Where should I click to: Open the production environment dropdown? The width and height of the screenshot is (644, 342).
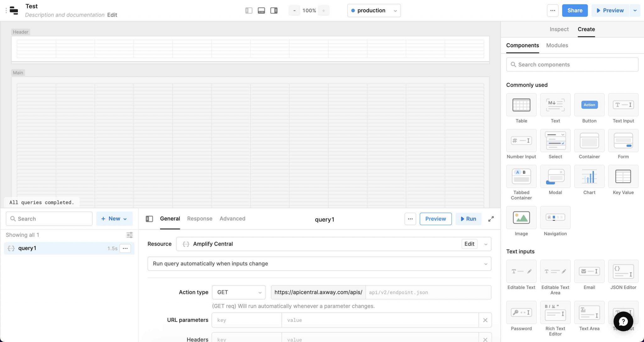point(374,10)
